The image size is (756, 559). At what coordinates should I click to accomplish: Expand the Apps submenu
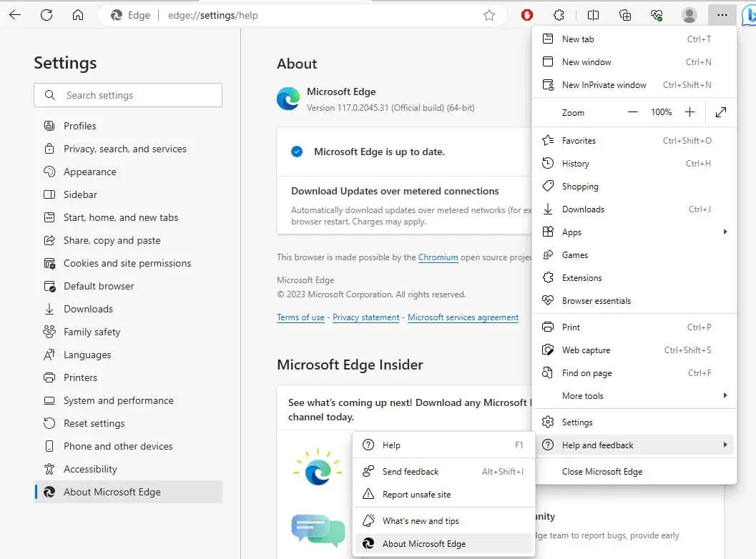pyautogui.click(x=571, y=232)
